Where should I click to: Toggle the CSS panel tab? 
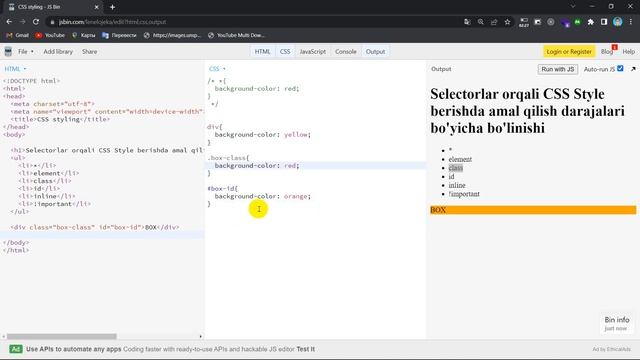point(285,51)
